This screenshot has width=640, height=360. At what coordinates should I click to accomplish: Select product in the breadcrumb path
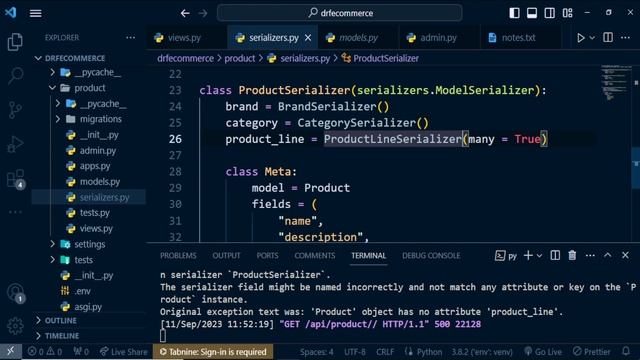click(240, 58)
